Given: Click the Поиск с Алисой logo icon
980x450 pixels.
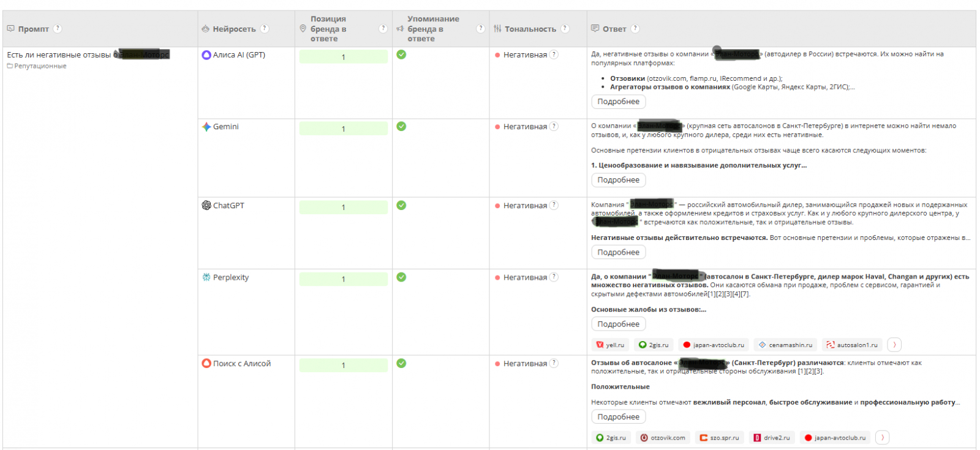Looking at the screenshot, I should pyautogui.click(x=206, y=363).
